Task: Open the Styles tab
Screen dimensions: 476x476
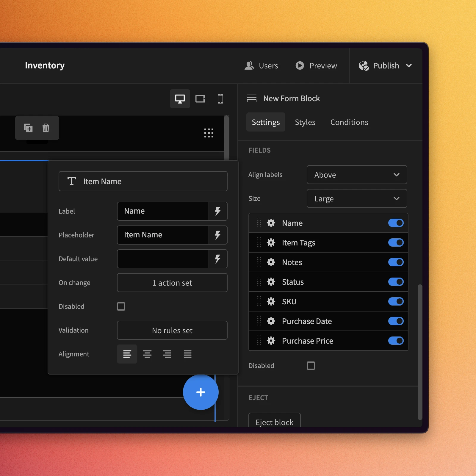Action: 305,122
